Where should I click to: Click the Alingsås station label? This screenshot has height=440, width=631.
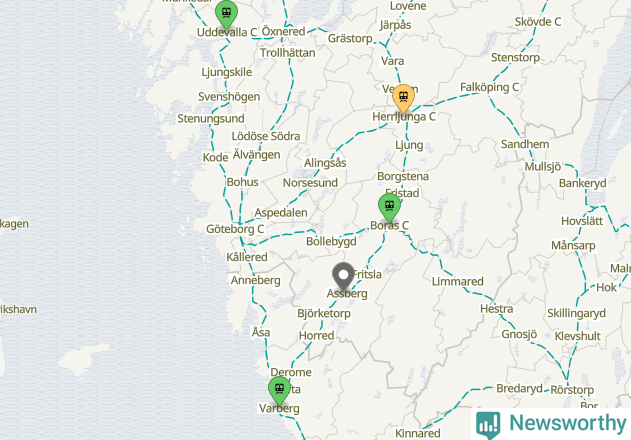(x=325, y=163)
